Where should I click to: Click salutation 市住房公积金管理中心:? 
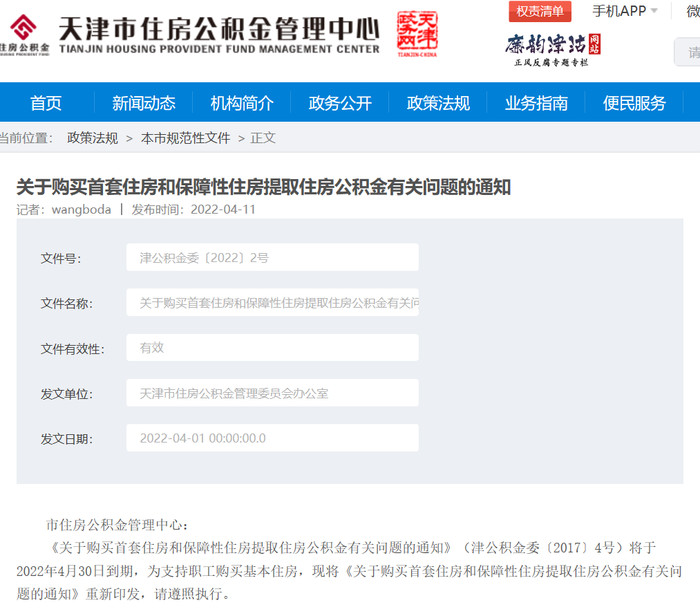click(x=117, y=525)
